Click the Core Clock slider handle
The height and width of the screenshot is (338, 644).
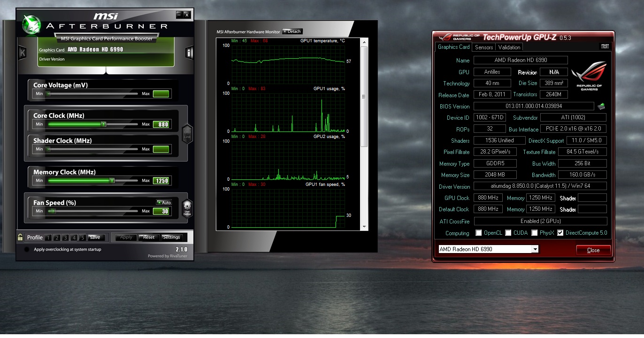pos(104,124)
